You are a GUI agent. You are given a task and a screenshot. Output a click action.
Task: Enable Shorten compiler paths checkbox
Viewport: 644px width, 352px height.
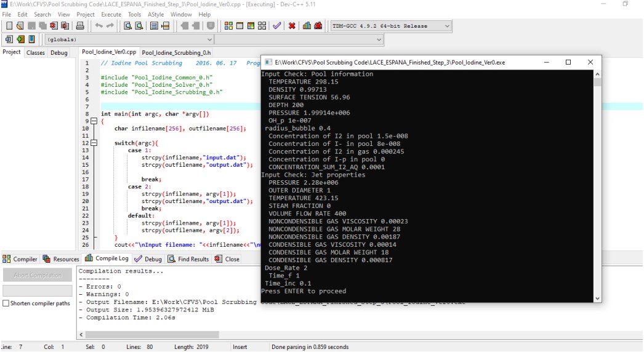coord(6,303)
